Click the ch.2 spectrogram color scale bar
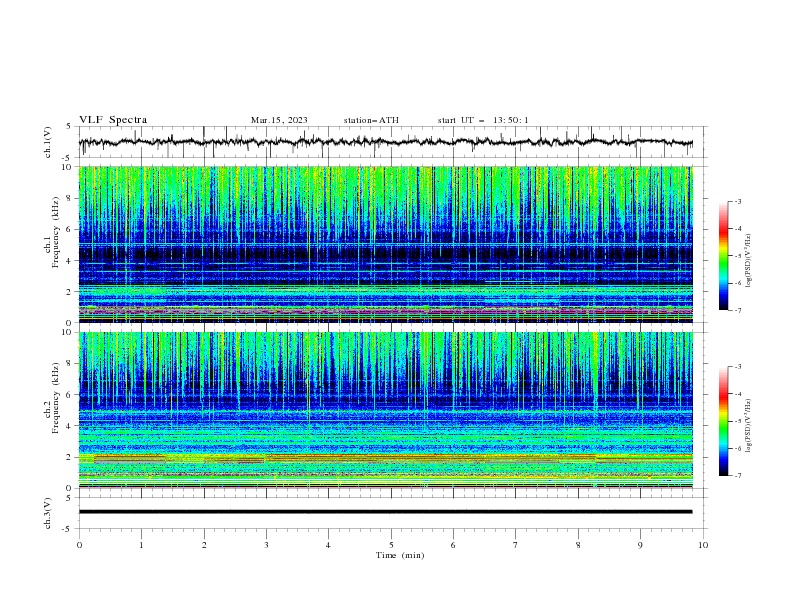792x612 pixels. (x=723, y=421)
